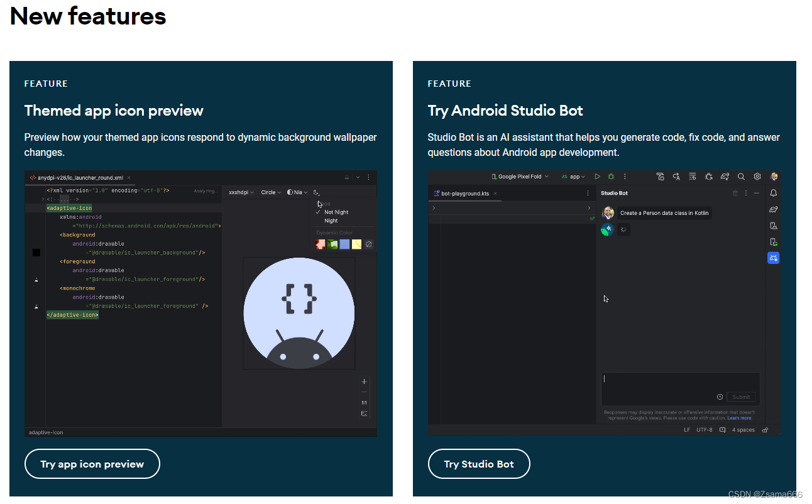Click the 4 spaces indent status item
The height and width of the screenshot is (504, 812).
tap(743, 430)
